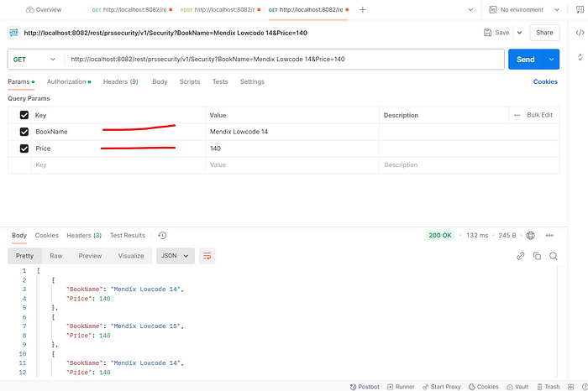Click the search response magnifier icon

point(552,255)
